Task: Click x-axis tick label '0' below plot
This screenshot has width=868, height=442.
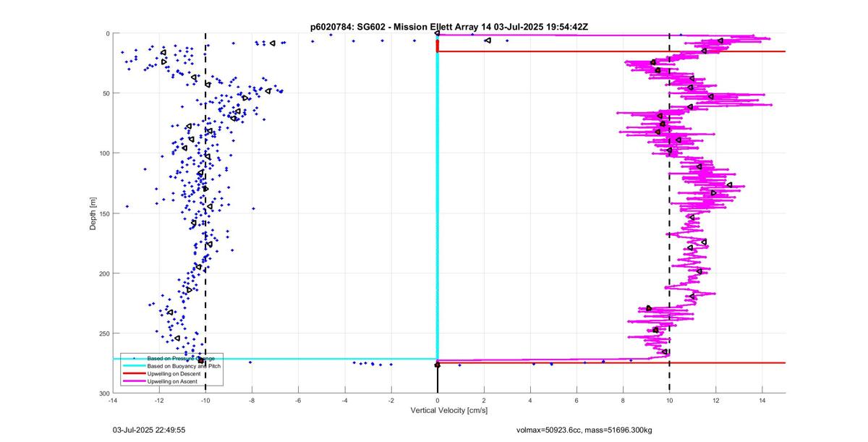Action: [438, 399]
